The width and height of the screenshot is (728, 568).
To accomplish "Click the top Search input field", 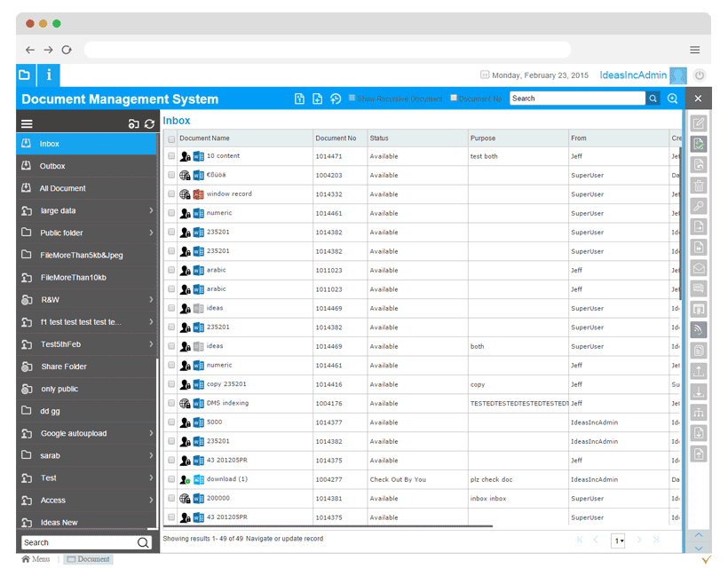I will [x=577, y=99].
